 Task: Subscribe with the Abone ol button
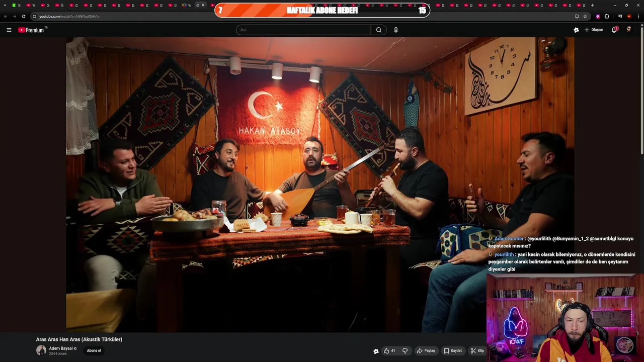94,351
